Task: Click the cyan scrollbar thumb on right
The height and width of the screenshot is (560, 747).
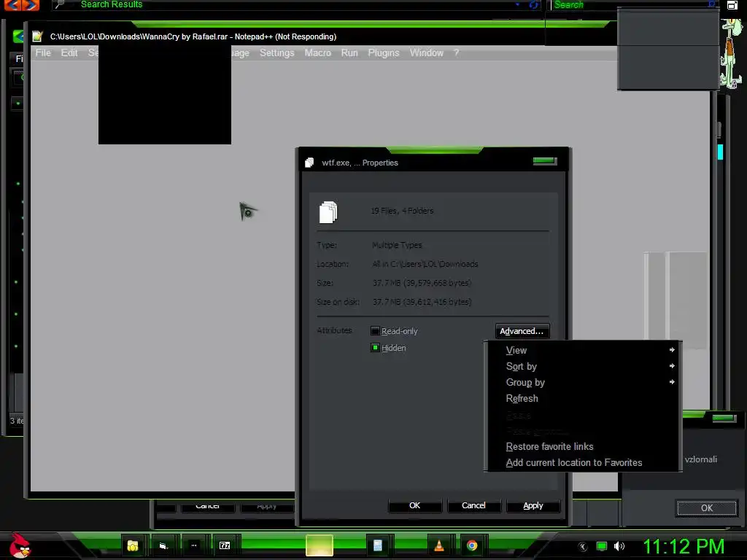Action: (x=720, y=152)
